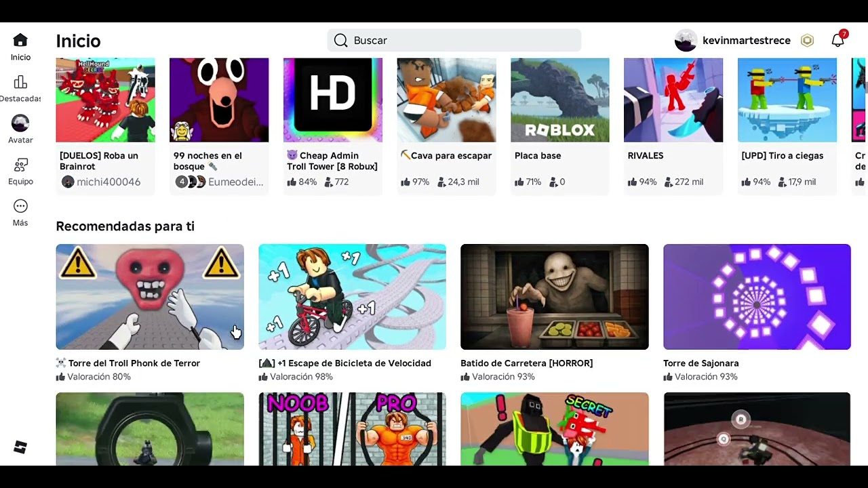
Task: Click the 24,3 mil players count
Action: point(463,182)
